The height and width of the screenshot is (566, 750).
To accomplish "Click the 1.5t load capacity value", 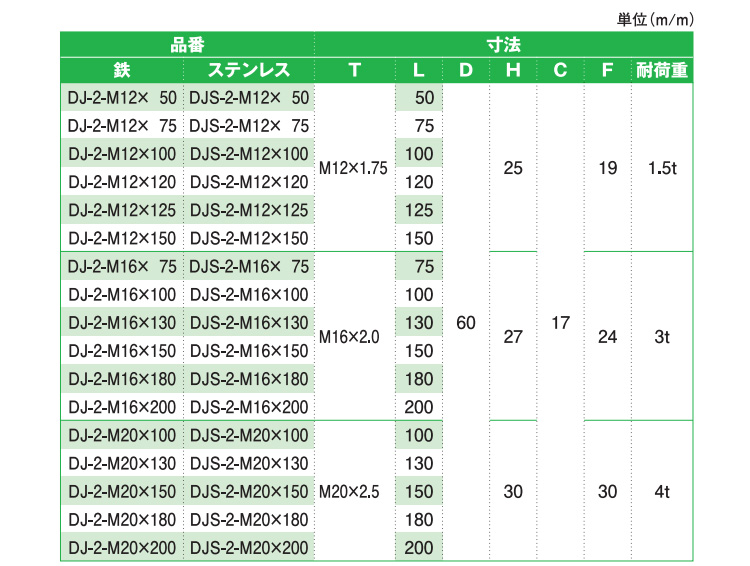I will 661,169.
